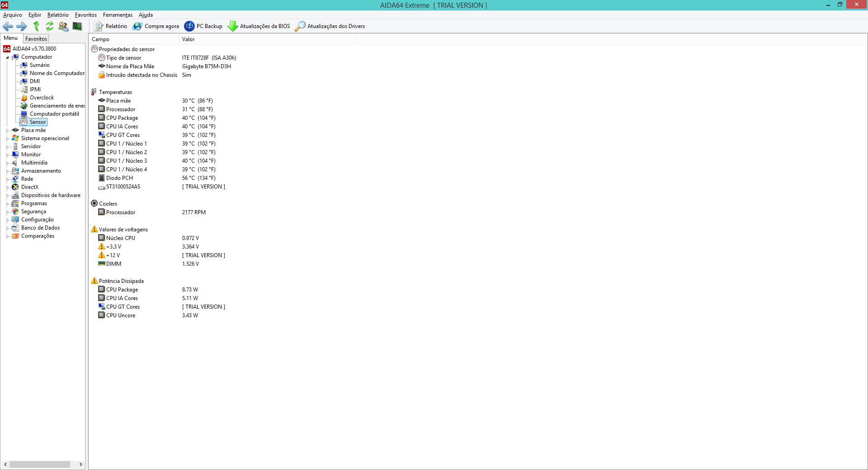Expand the Placa mãe tree node
The height and width of the screenshot is (470, 868).
pyautogui.click(x=7, y=131)
